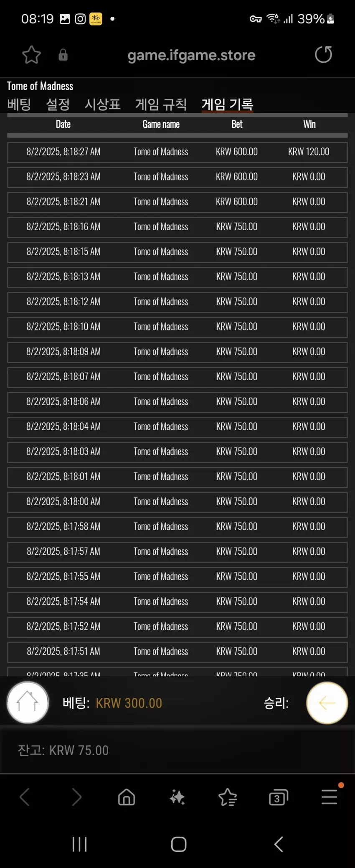Navigate back with browser left chevron
The image size is (355, 868).
point(25,797)
